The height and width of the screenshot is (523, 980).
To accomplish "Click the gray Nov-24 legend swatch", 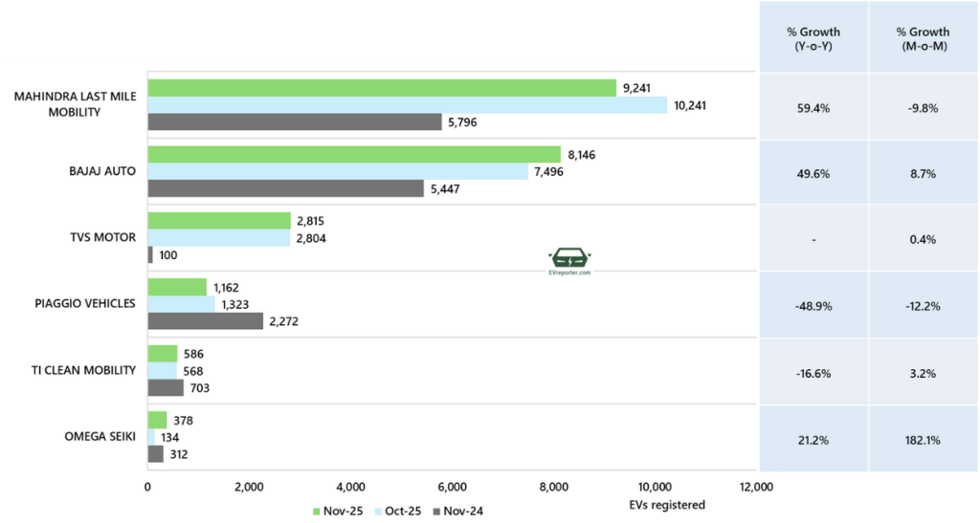I will 436,511.
